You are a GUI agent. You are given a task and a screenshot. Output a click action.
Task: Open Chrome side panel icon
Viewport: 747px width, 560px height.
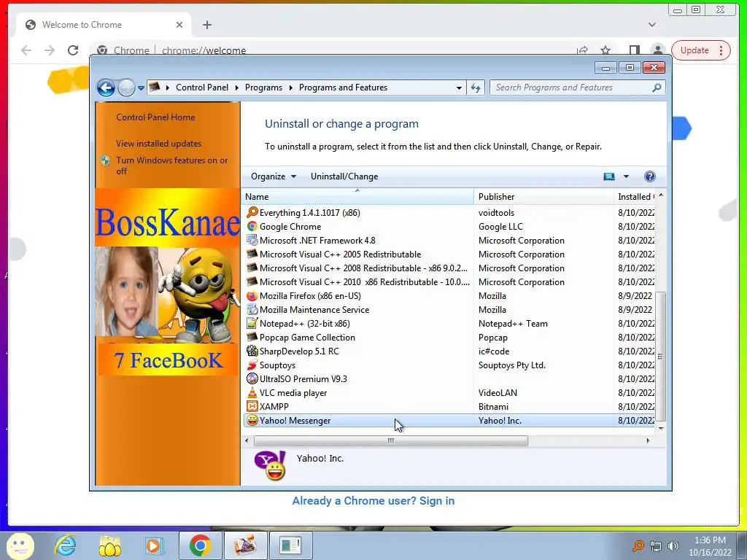coord(634,50)
